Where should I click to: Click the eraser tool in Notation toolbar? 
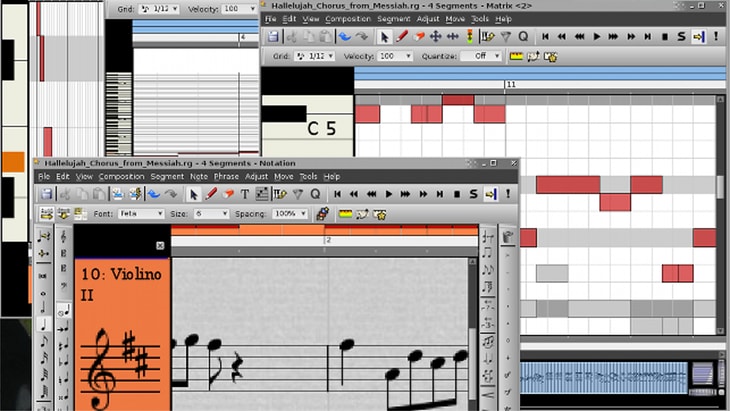[x=228, y=194]
